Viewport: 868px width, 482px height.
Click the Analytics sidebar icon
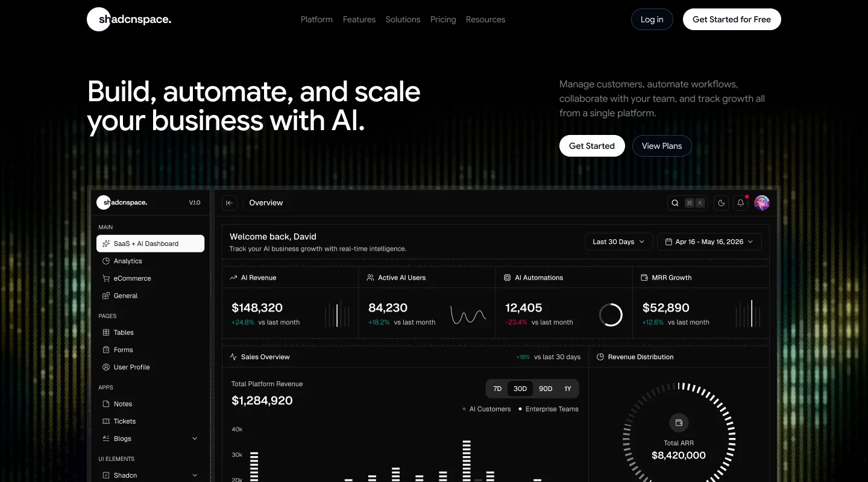[106, 261]
